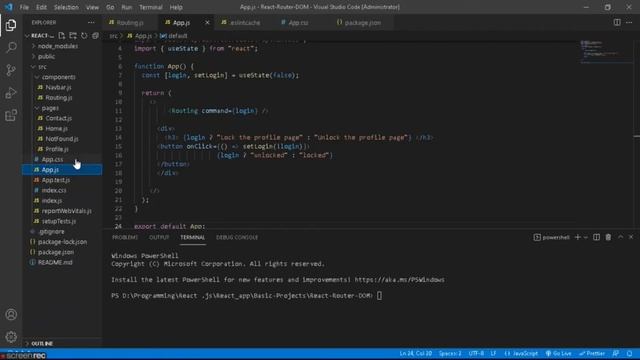Switch to the Routing.js editor tab
640x360 pixels.
[x=130, y=23]
